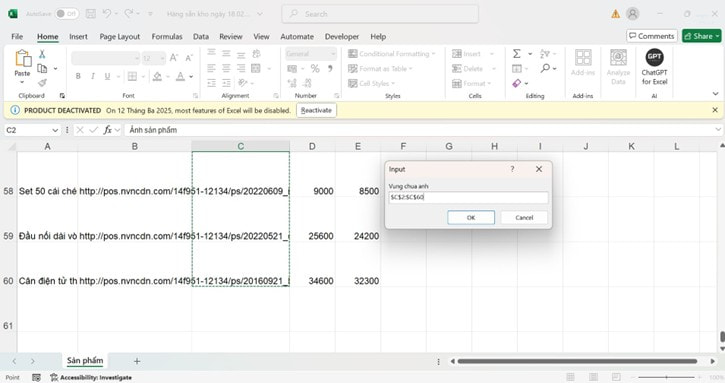Click the Undo arrow icon

[107, 14]
